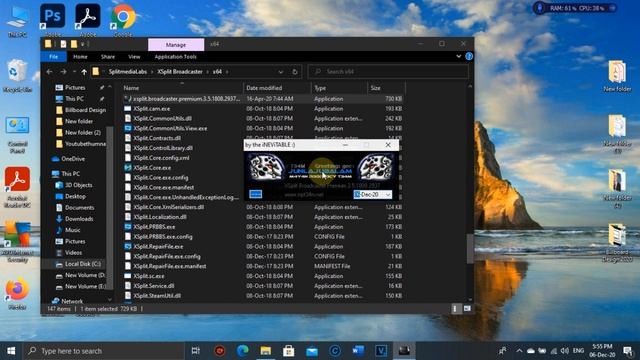This screenshot has height=360, width=640.
Task: Expand the ribbon with chevron
Action: pos(459,56)
